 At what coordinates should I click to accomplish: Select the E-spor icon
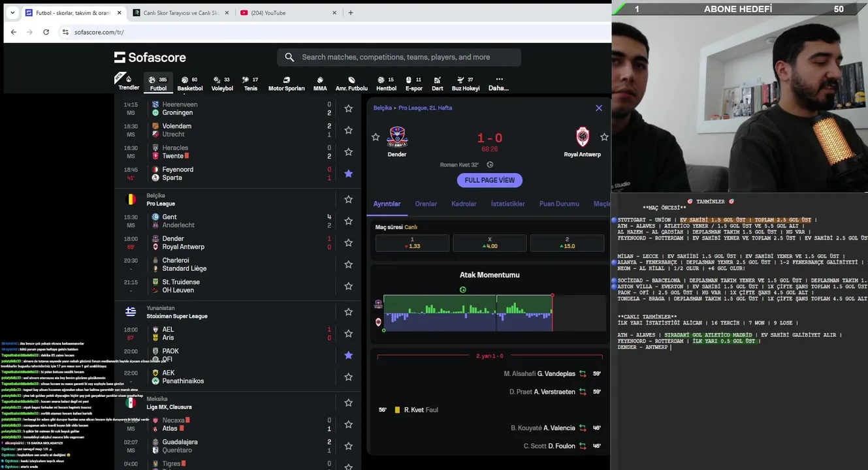[x=414, y=83]
